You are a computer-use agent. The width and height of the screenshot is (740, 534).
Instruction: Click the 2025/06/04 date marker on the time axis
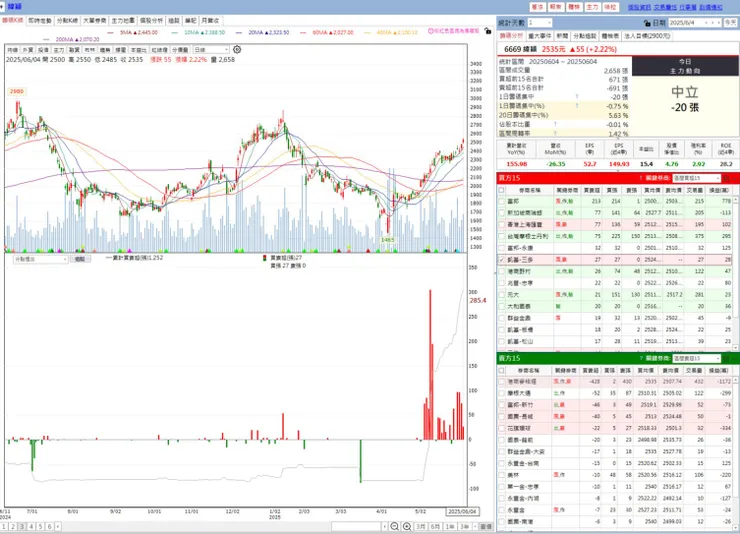coord(462,511)
